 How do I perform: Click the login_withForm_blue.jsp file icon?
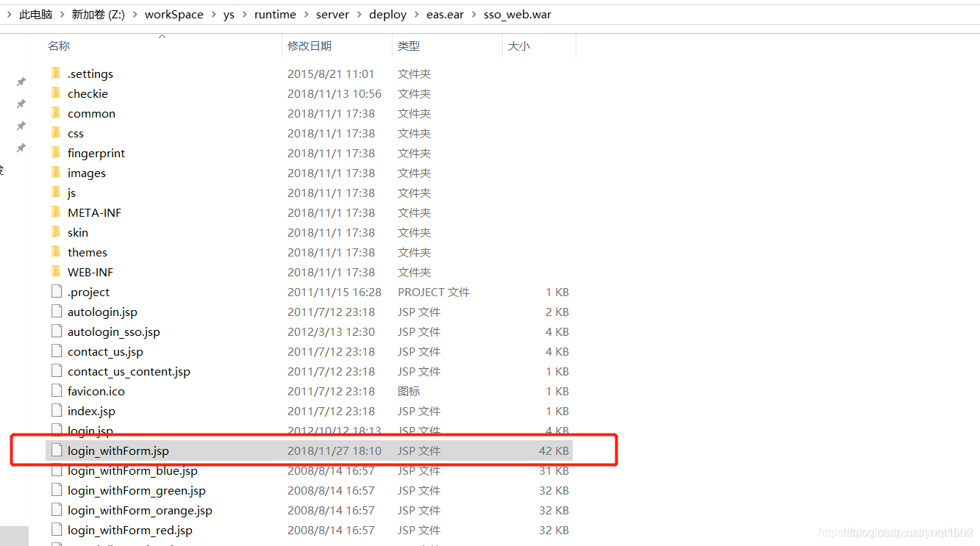click(x=57, y=470)
